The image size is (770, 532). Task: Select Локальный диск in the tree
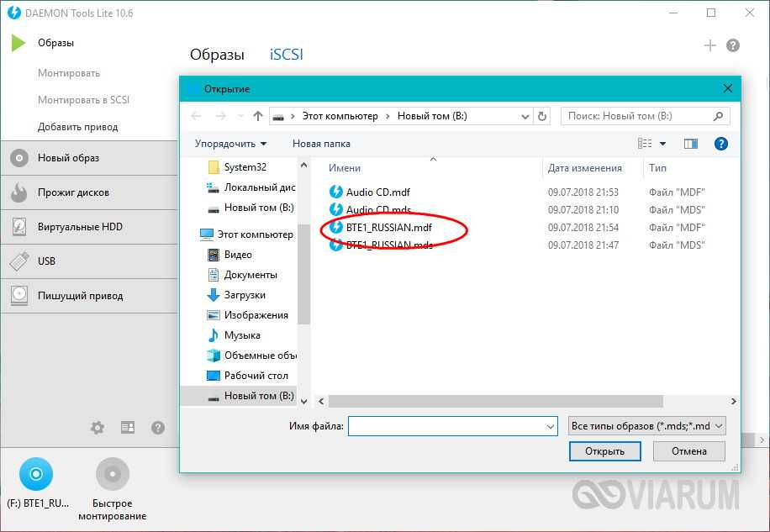point(251,187)
